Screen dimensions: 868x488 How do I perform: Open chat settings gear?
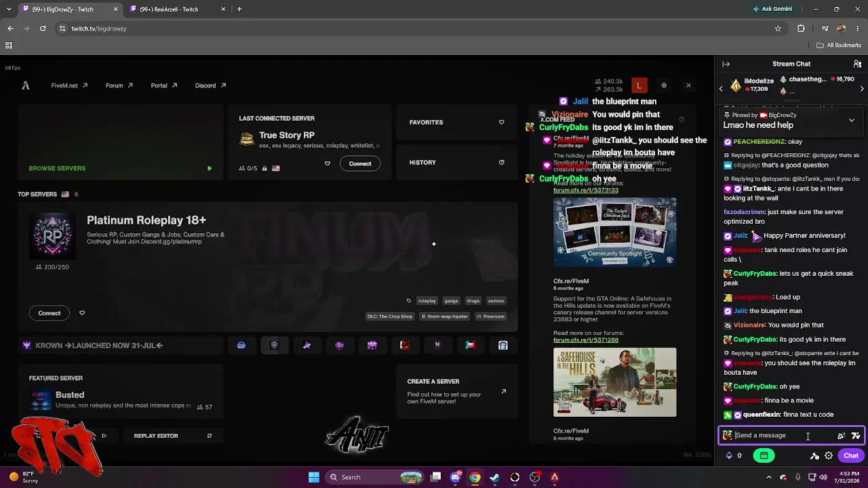pyautogui.click(x=829, y=456)
